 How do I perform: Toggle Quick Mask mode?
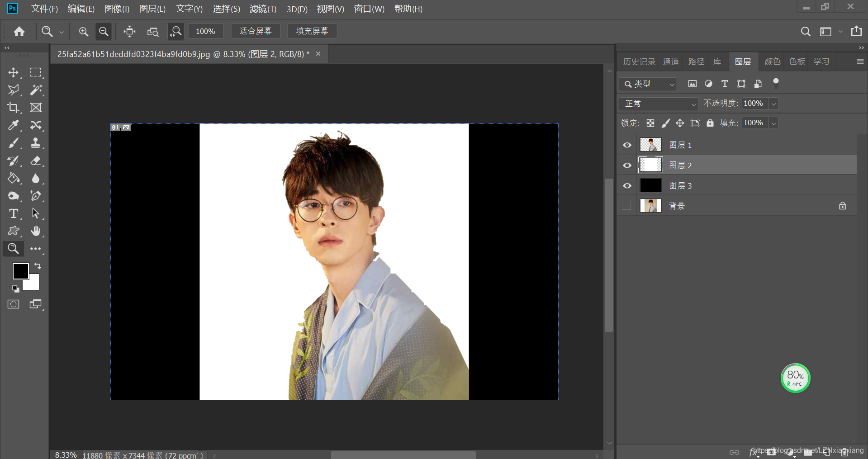click(x=14, y=304)
